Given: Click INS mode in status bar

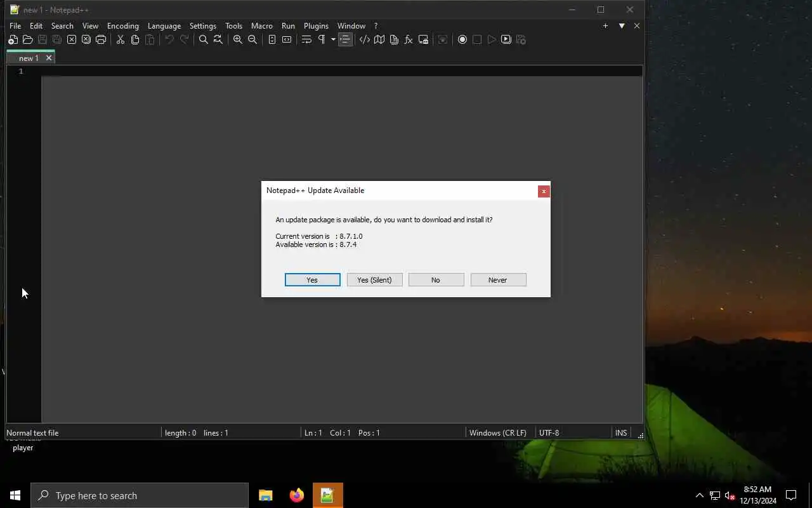Looking at the screenshot, I should point(621,433).
